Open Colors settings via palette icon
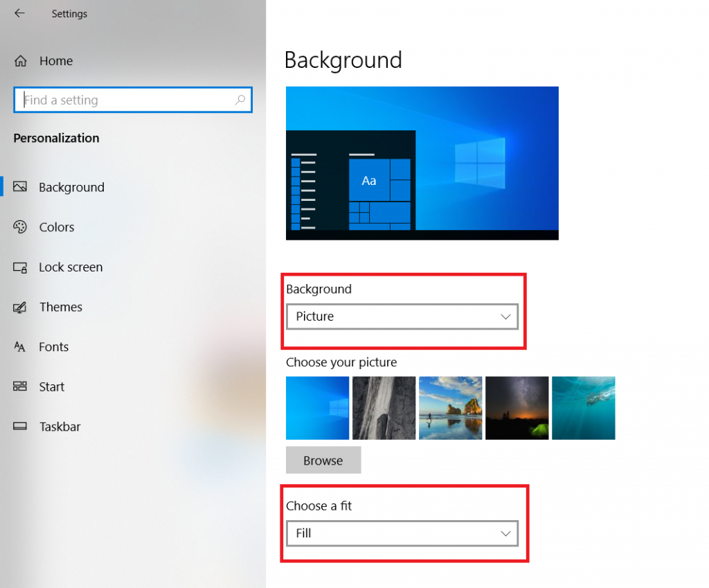 point(21,226)
